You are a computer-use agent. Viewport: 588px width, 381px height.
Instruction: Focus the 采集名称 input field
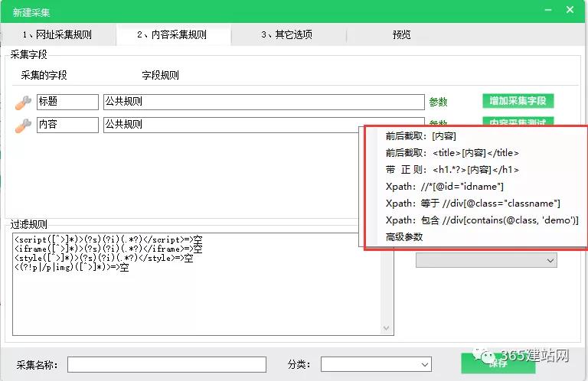pyautogui.click(x=167, y=364)
